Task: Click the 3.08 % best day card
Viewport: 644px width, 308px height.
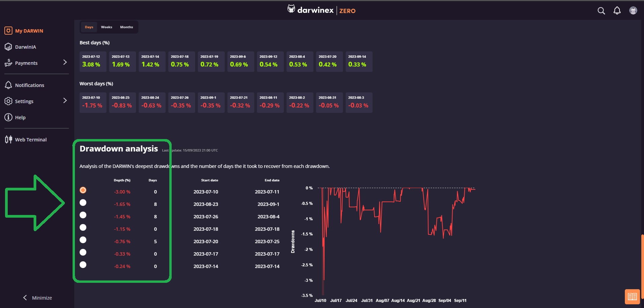Action: (x=93, y=61)
